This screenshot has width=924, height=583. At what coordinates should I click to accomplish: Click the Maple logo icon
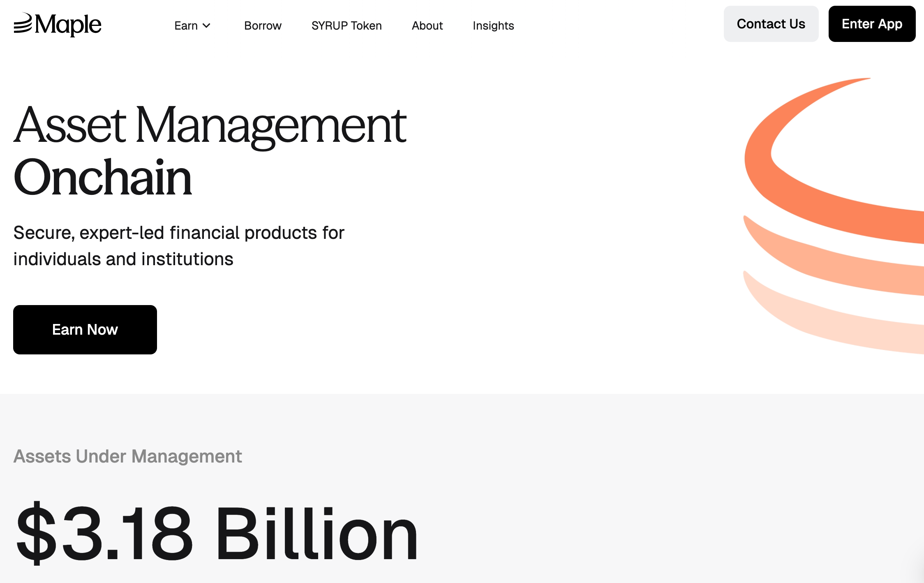23,23
